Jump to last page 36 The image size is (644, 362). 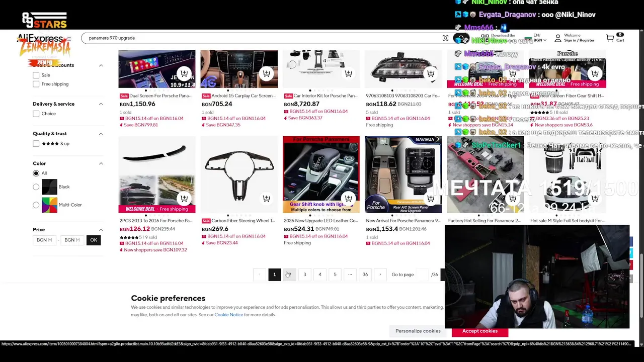(x=365, y=275)
